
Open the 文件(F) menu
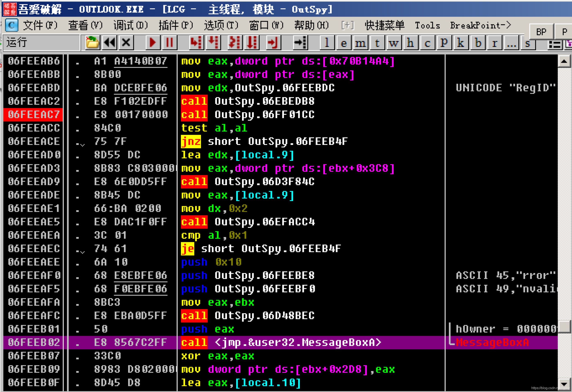click(40, 25)
